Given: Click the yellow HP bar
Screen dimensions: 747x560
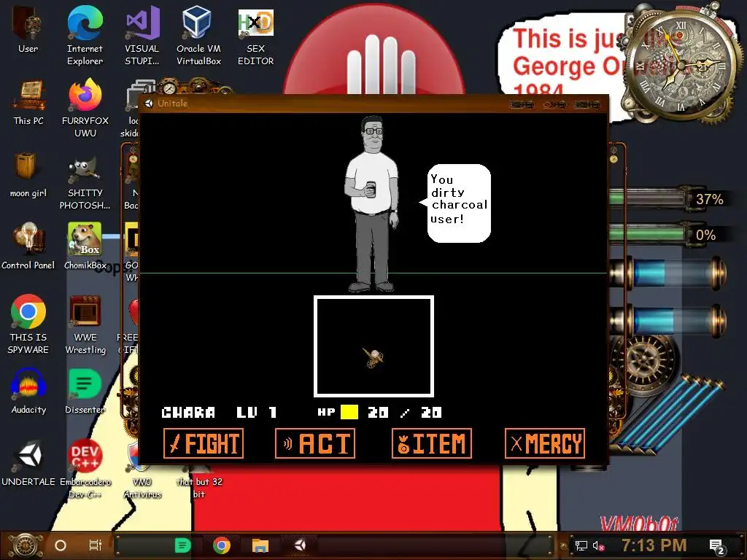Looking at the screenshot, I should tap(349, 412).
